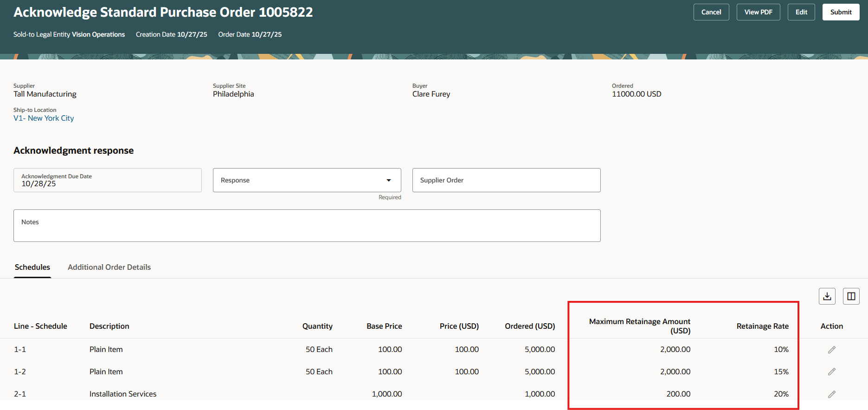Select the 1-2 line schedule cell

tap(20, 371)
